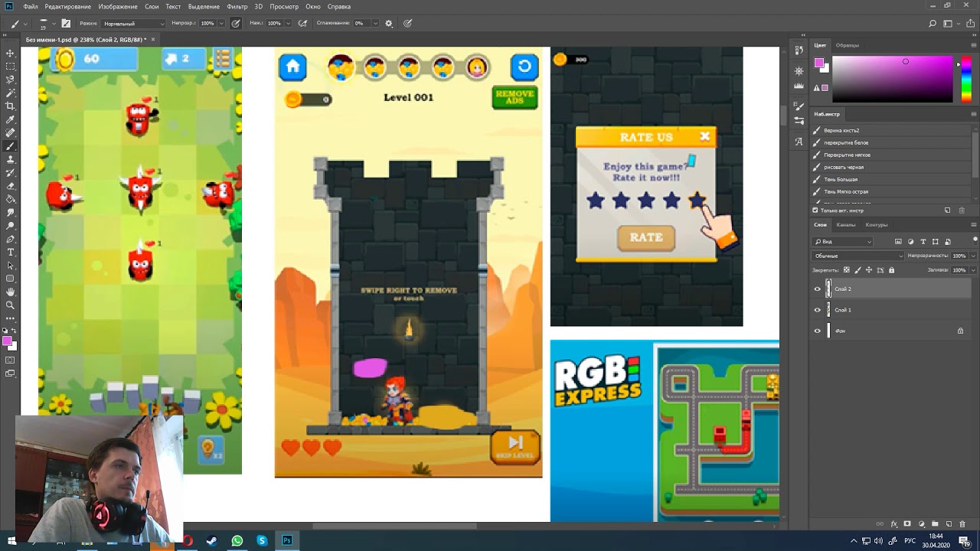Open brush Режим blending dropdown
Screen dimensions: 980x551
133,24
